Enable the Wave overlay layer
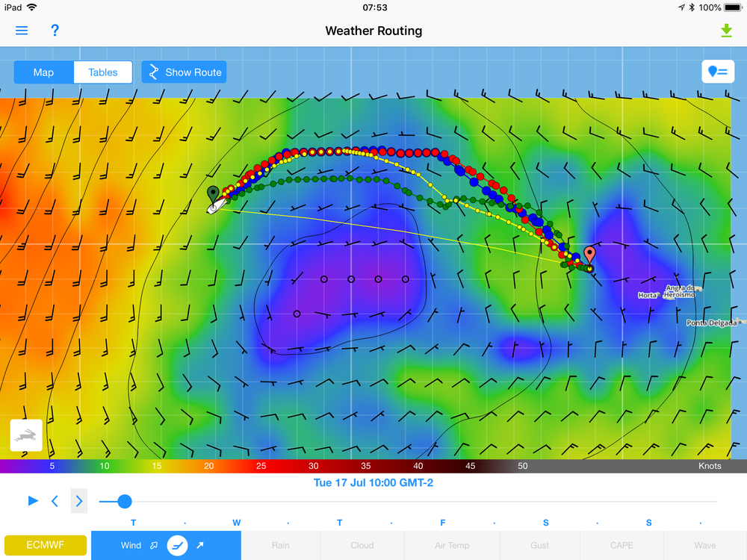The image size is (747, 560). tap(706, 545)
